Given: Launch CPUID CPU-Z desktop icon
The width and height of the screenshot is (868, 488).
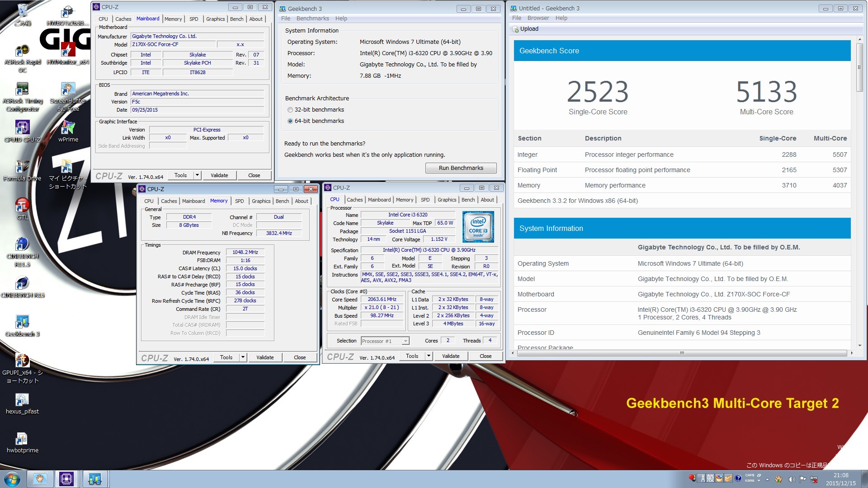Looking at the screenshot, I should tap(22, 131).
